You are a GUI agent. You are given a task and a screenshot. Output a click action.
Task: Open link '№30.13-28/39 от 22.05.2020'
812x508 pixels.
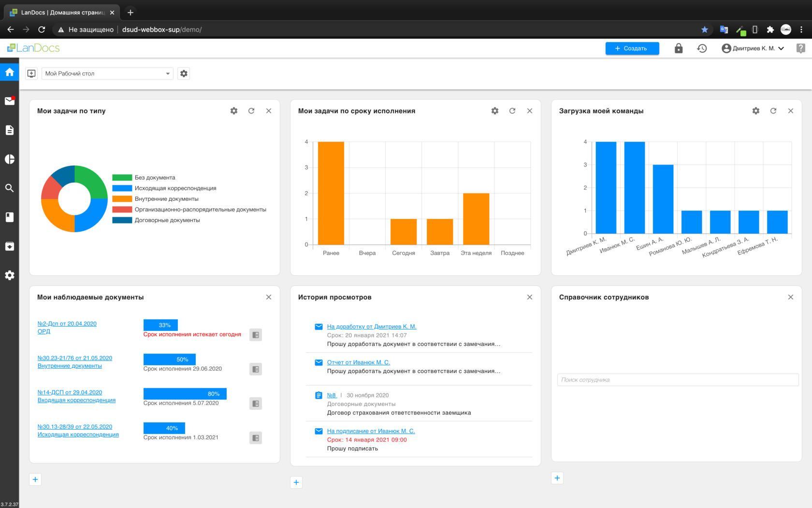pyautogui.click(x=75, y=427)
